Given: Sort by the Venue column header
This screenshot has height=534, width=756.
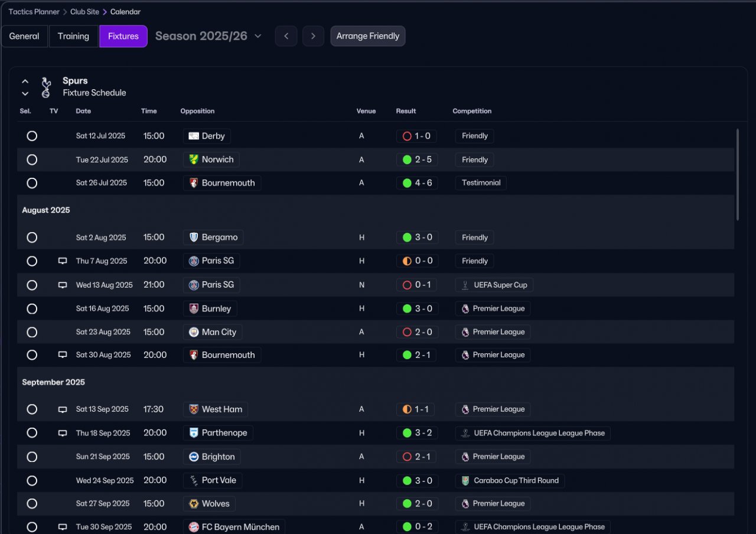Looking at the screenshot, I should 366,111.
